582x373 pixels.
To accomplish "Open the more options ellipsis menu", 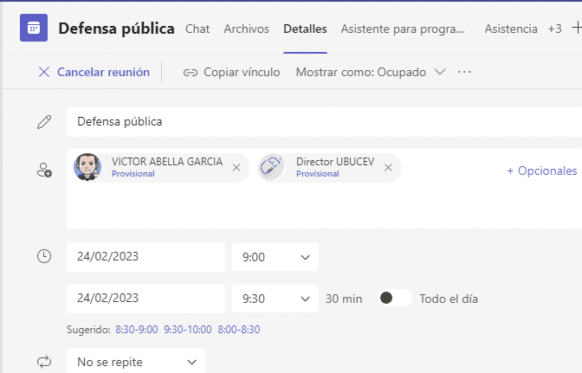I will click(x=464, y=72).
